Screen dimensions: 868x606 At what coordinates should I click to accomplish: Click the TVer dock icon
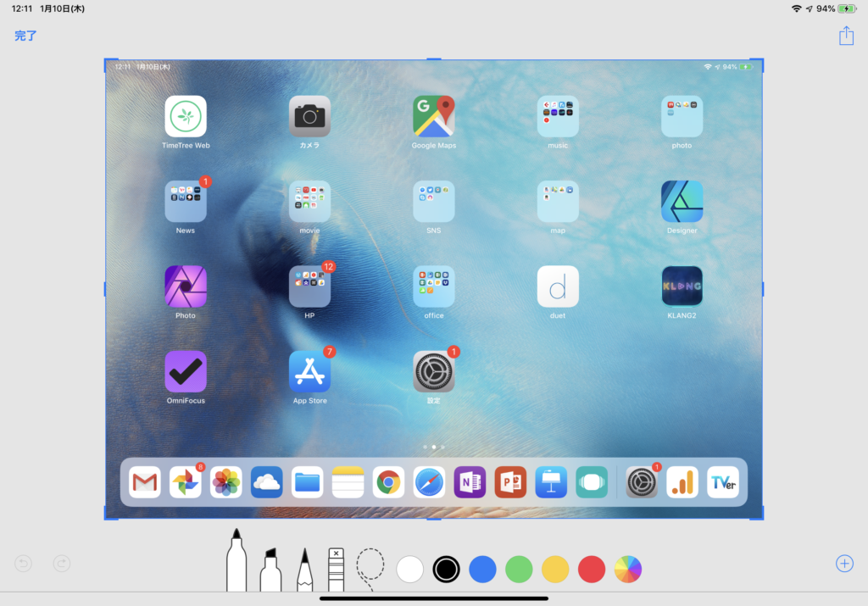pyautogui.click(x=723, y=482)
